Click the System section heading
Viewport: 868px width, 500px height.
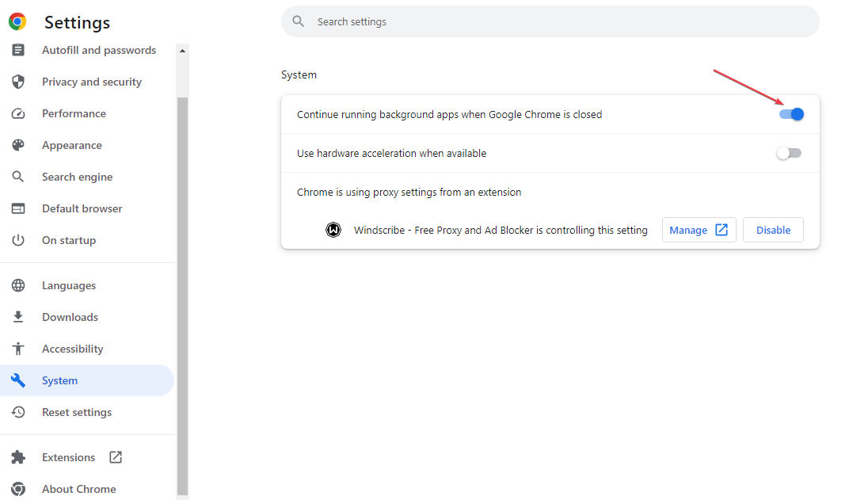pos(299,74)
